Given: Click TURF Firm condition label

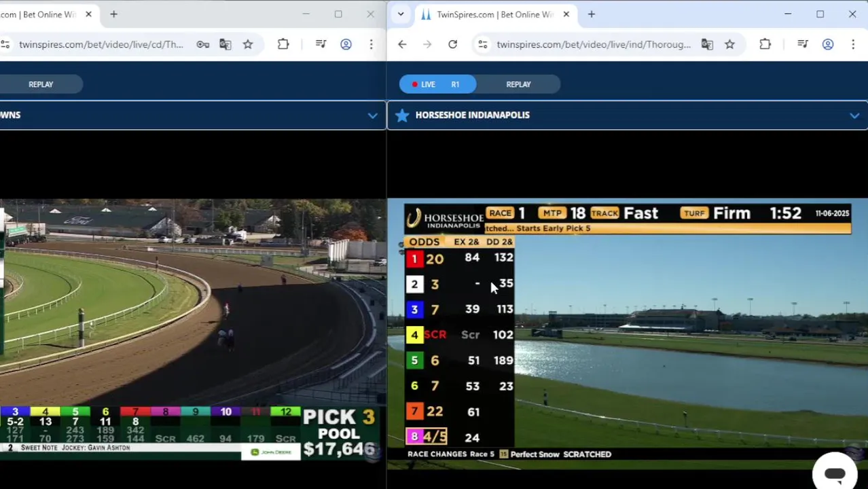Looking at the screenshot, I should click(715, 213).
